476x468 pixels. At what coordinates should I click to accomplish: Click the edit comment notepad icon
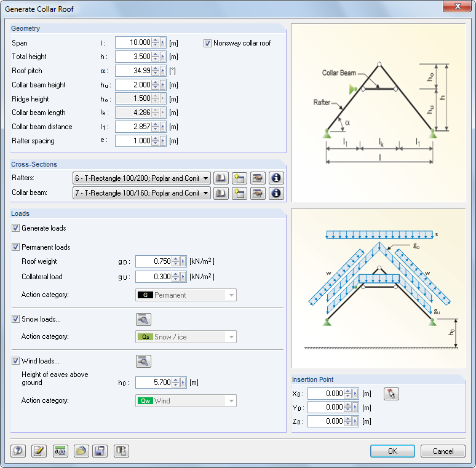click(x=39, y=451)
